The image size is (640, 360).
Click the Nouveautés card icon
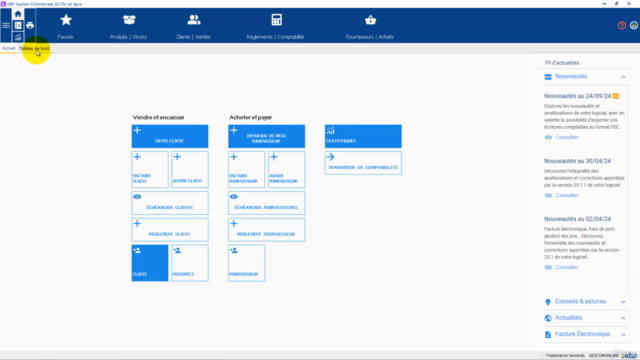pyautogui.click(x=548, y=77)
